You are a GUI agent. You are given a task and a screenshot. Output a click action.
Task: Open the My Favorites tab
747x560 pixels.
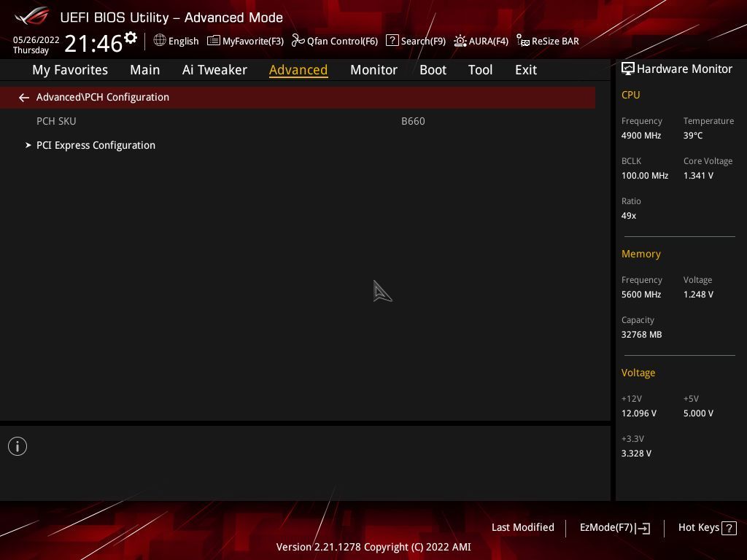(70, 70)
